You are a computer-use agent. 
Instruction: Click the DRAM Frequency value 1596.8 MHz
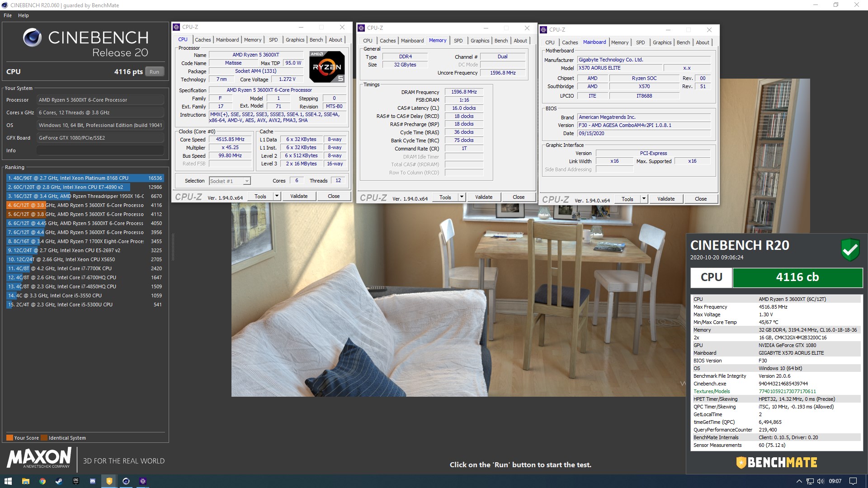tap(464, 92)
